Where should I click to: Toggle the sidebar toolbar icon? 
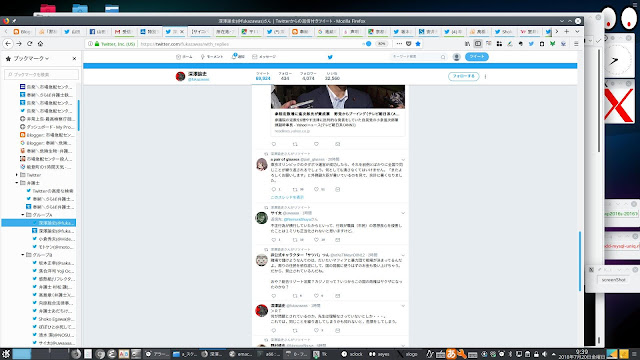coord(478,44)
